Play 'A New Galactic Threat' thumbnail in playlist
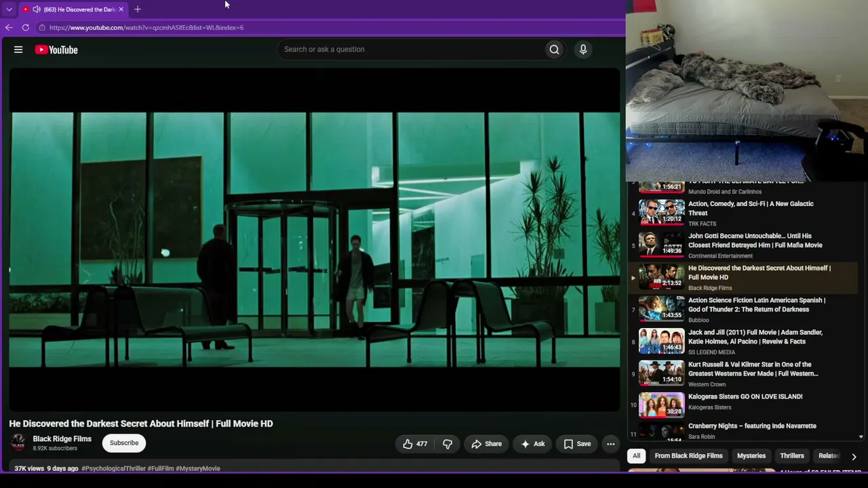Screen dimensions: 868x488 661,212
